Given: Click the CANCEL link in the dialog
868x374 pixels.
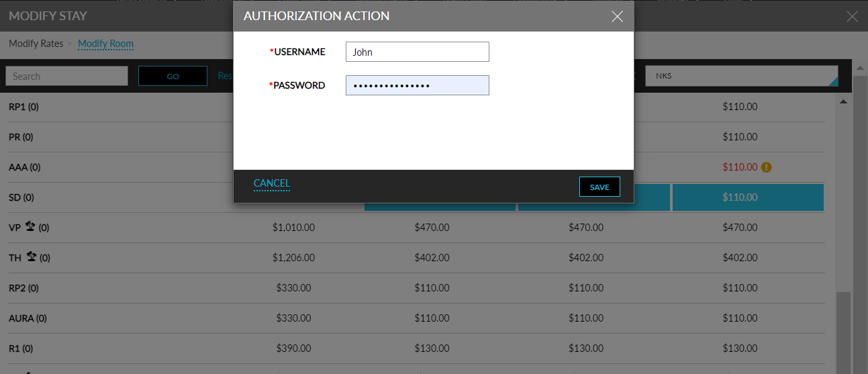Looking at the screenshot, I should tap(272, 183).
